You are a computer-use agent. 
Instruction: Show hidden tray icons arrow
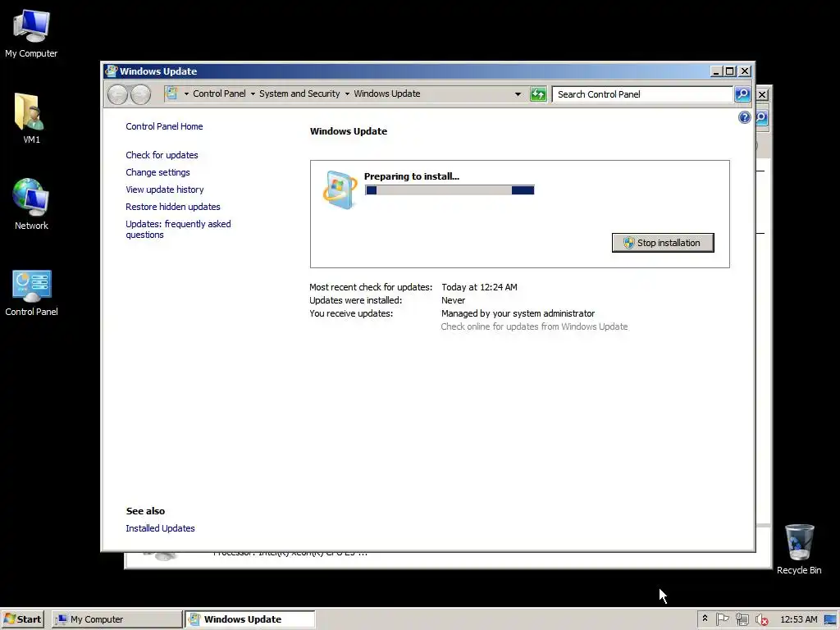(705, 619)
